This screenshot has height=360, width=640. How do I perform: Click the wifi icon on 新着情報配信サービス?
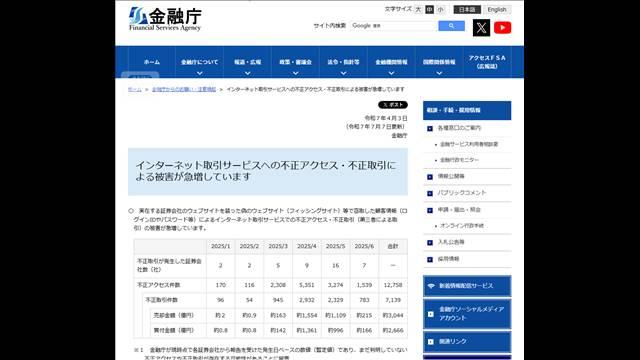[x=431, y=286]
